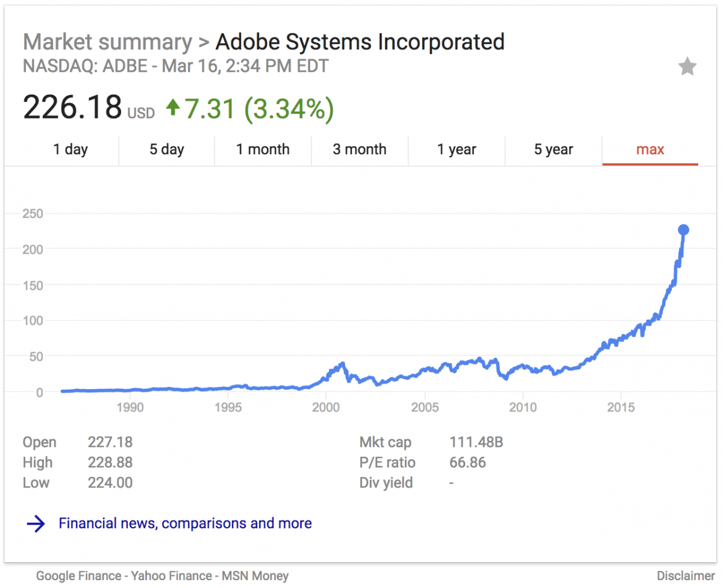Switch to the 1 day chart view
Image resolution: width=723 pixels, height=588 pixels.
[70, 149]
